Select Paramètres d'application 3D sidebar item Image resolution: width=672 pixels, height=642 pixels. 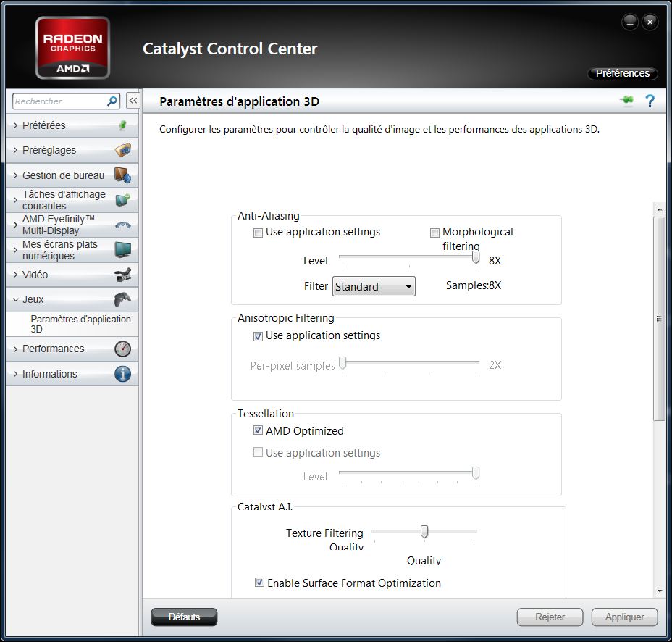point(72,324)
